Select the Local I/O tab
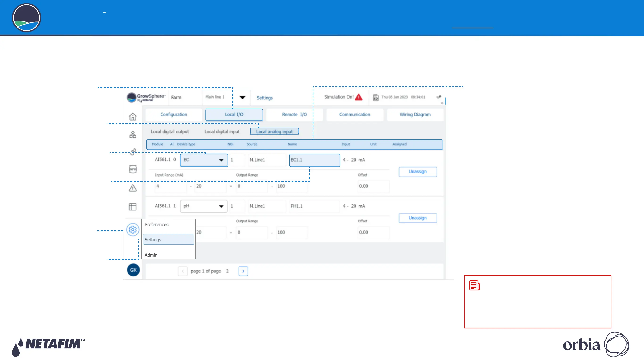This screenshot has width=644, height=362. [x=234, y=115]
